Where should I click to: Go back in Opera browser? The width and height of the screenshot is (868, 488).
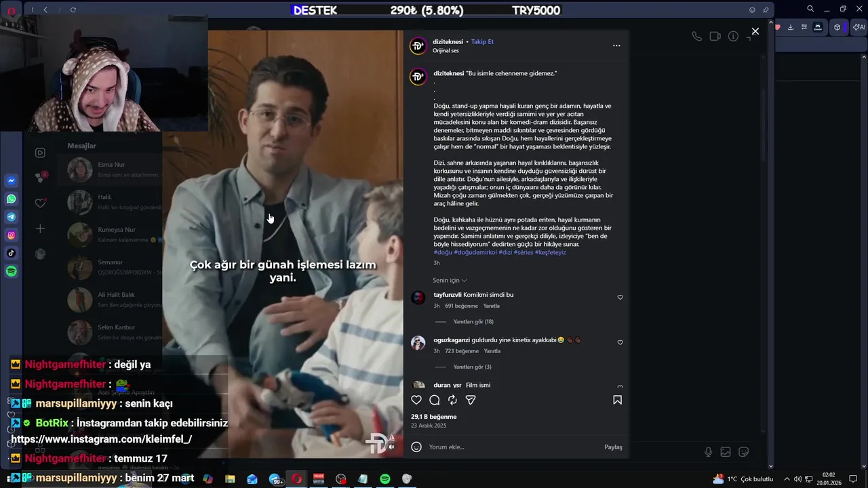[45, 10]
